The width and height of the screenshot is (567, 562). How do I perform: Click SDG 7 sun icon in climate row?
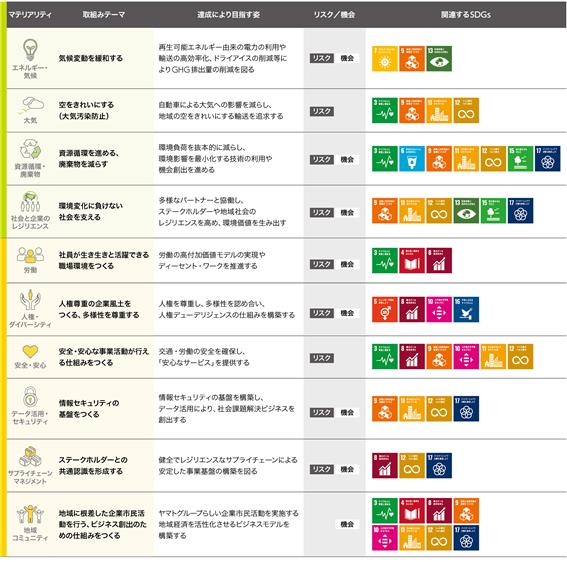385,59
